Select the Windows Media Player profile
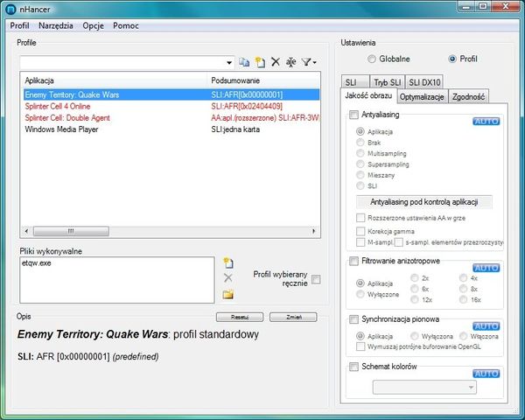This screenshot has height=420, width=525. click(171, 129)
